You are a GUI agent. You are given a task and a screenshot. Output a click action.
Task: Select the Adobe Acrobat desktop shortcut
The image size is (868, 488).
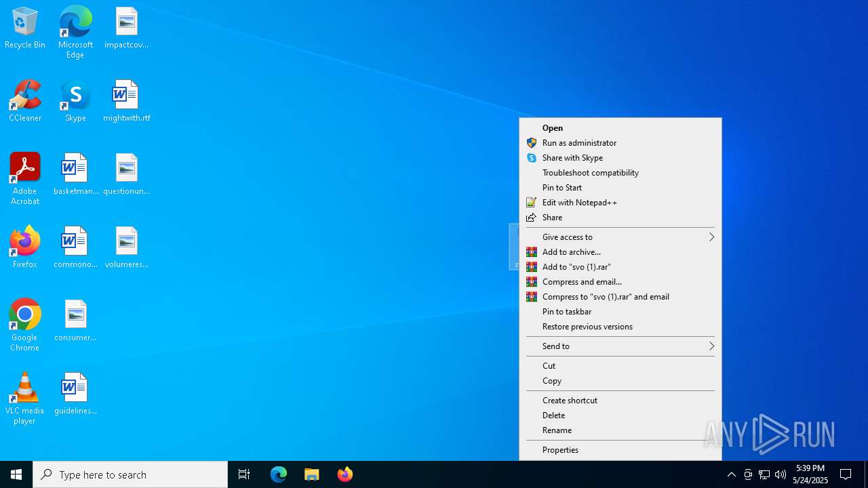coord(25,179)
